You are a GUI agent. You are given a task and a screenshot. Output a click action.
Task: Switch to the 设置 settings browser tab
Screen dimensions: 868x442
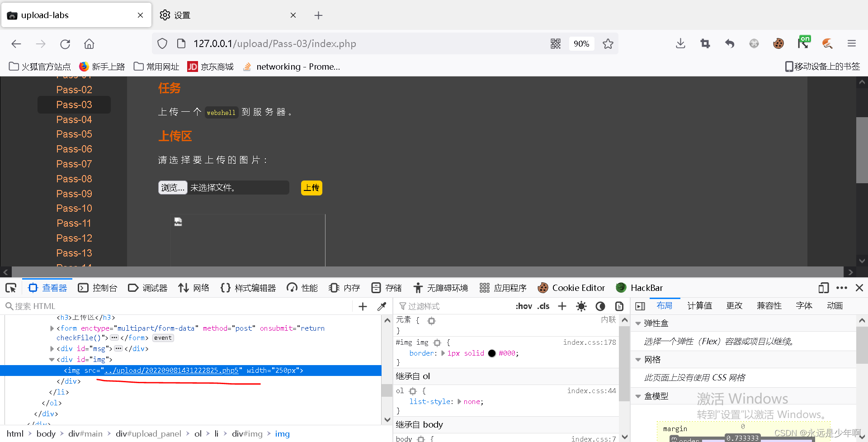(228, 15)
